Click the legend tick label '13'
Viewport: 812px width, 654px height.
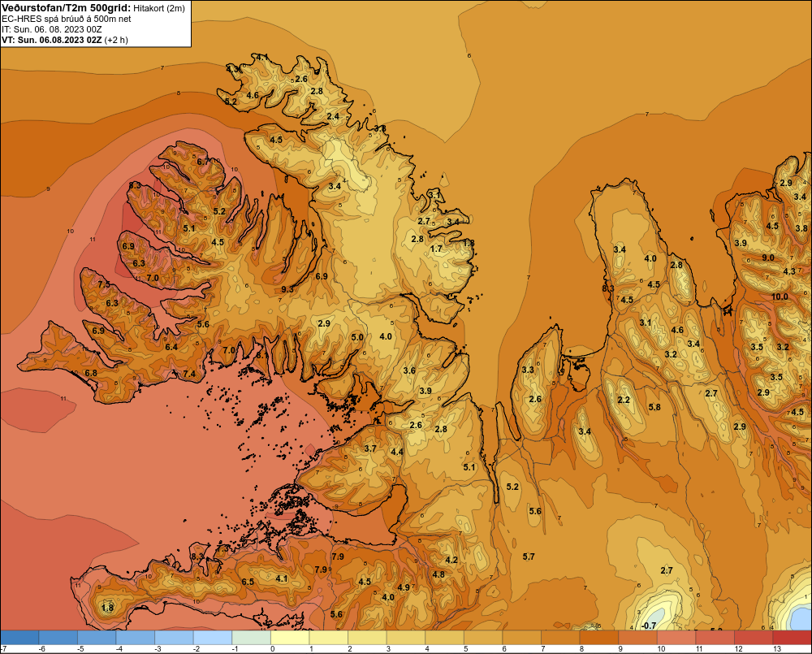[777, 649]
